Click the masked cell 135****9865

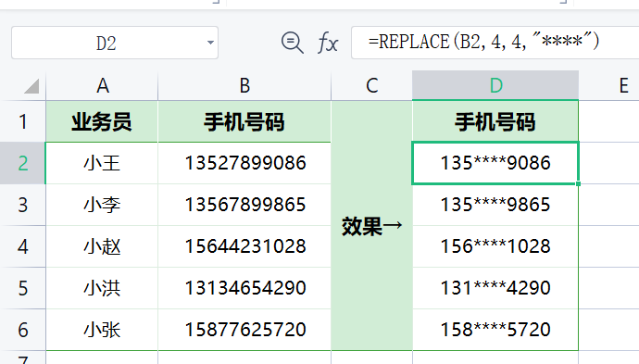point(495,205)
